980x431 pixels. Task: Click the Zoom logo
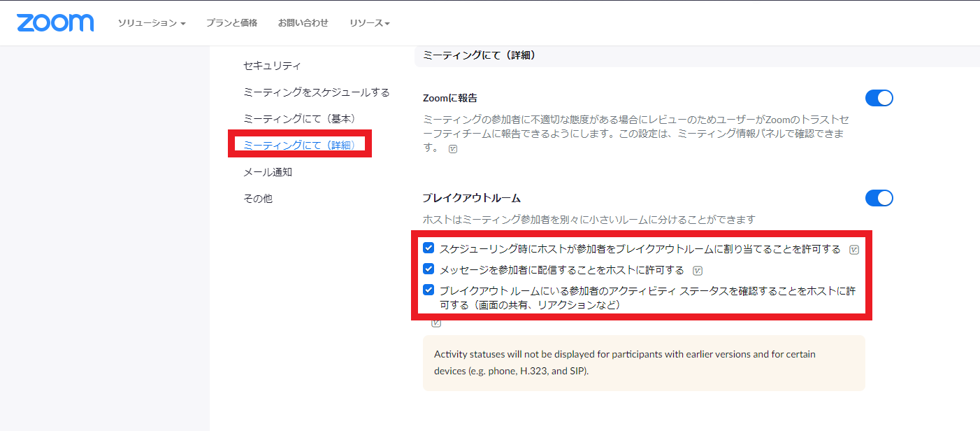(55, 22)
